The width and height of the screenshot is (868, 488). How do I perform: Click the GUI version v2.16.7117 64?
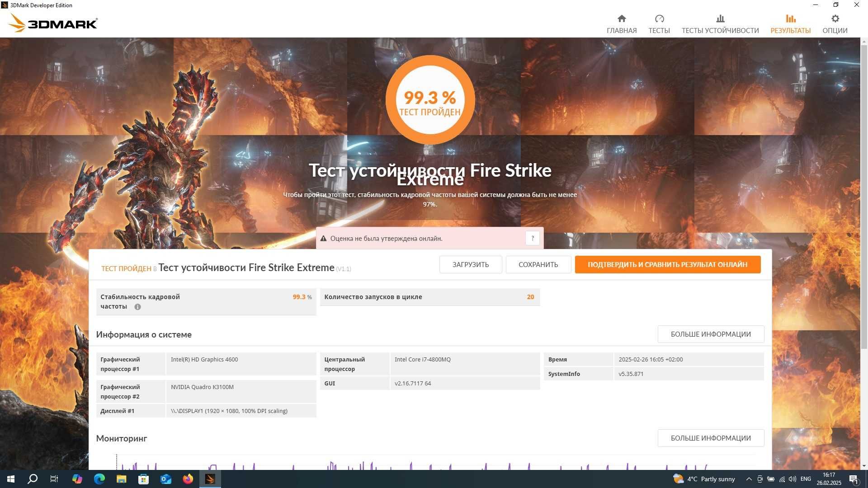coord(413,384)
